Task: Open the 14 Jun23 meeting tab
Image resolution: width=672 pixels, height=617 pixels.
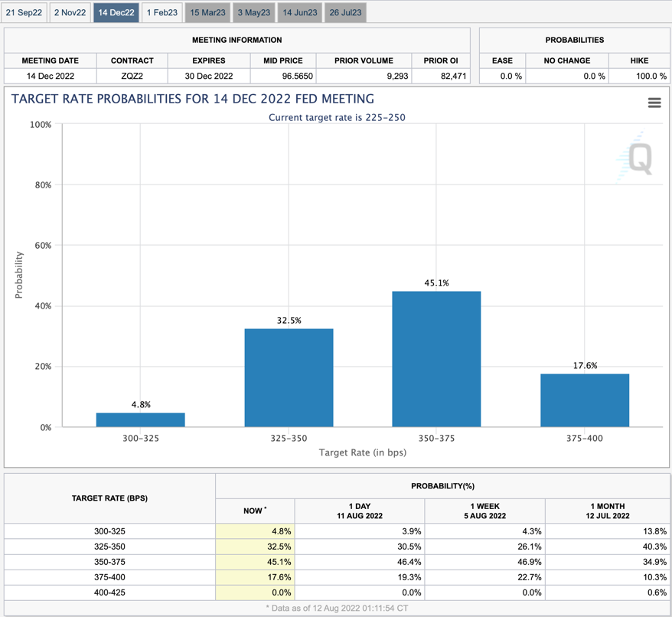Action: [x=299, y=12]
